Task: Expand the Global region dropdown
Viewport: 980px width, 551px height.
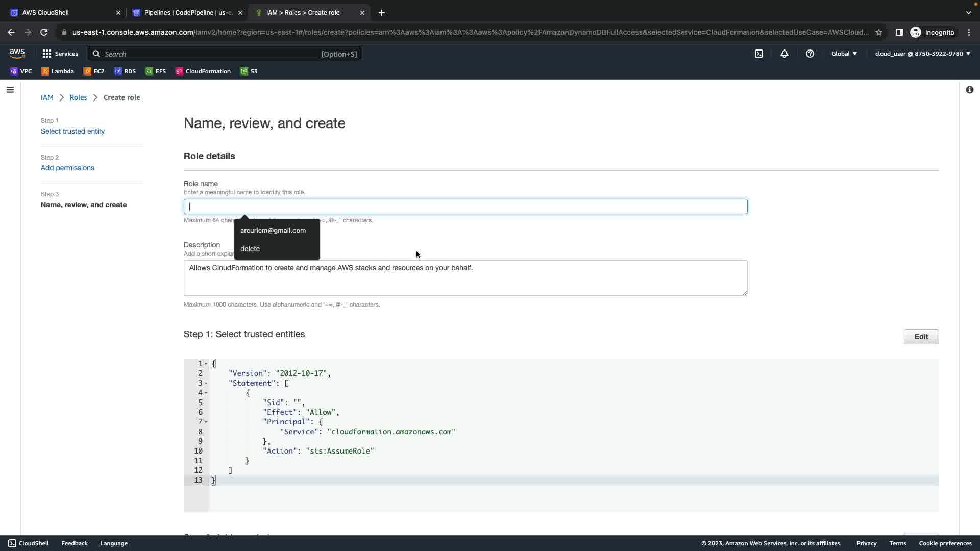Action: click(844, 54)
